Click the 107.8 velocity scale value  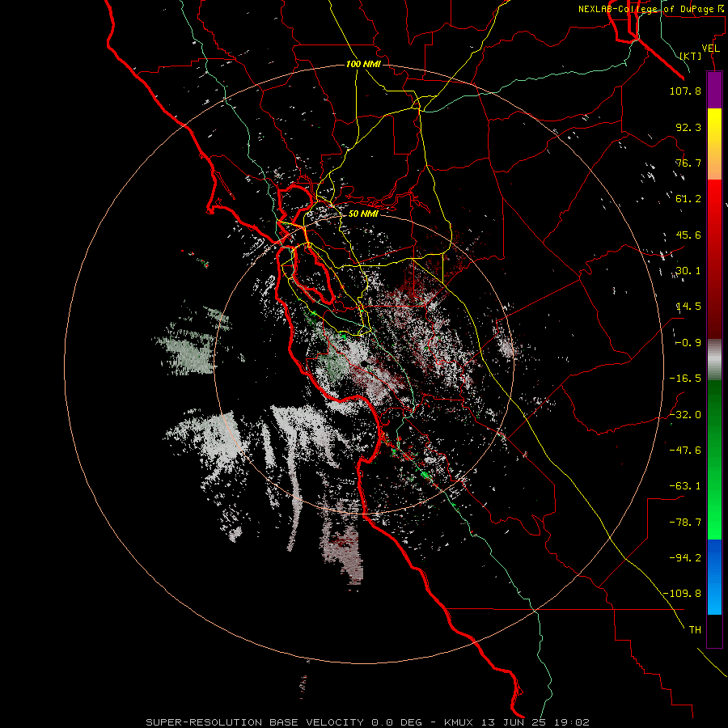tap(685, 91)
